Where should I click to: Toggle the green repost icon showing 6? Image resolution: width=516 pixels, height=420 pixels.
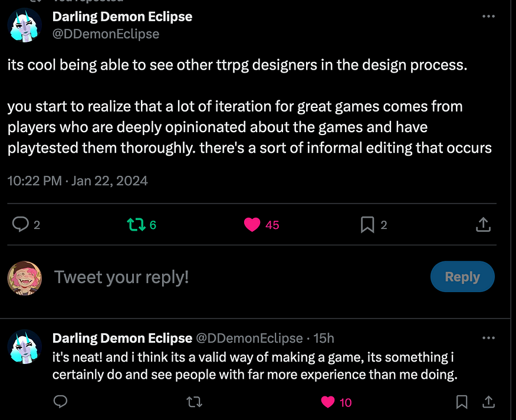pos(136,225)
